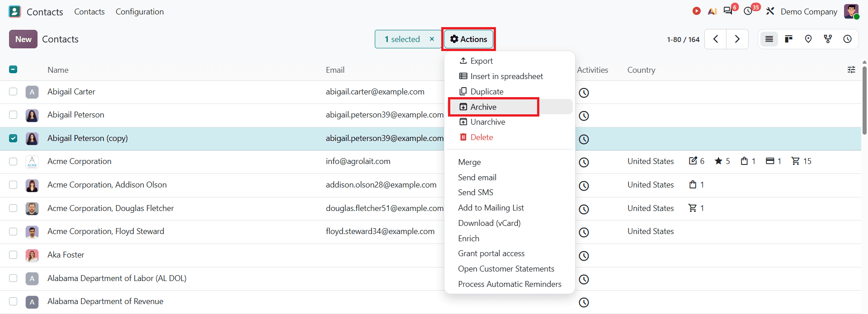The width and height of the screenshot is (868, 314).
Task: Choose Enrich from Actions menu
Action: [x=509, y=239]
